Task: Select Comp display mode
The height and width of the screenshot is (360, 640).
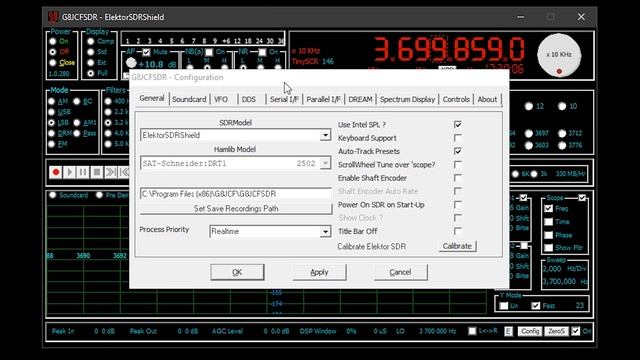Action: 91,41
